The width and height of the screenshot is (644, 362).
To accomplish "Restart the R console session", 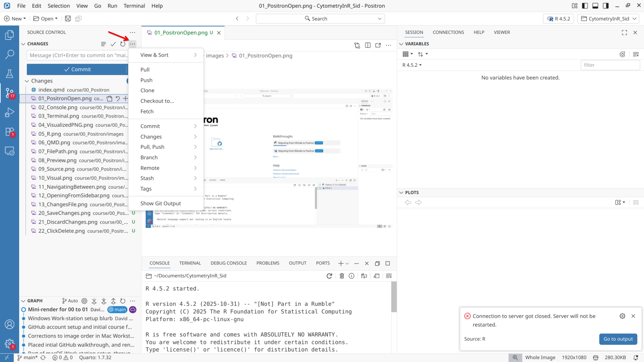I will click(x=329, y=276).
